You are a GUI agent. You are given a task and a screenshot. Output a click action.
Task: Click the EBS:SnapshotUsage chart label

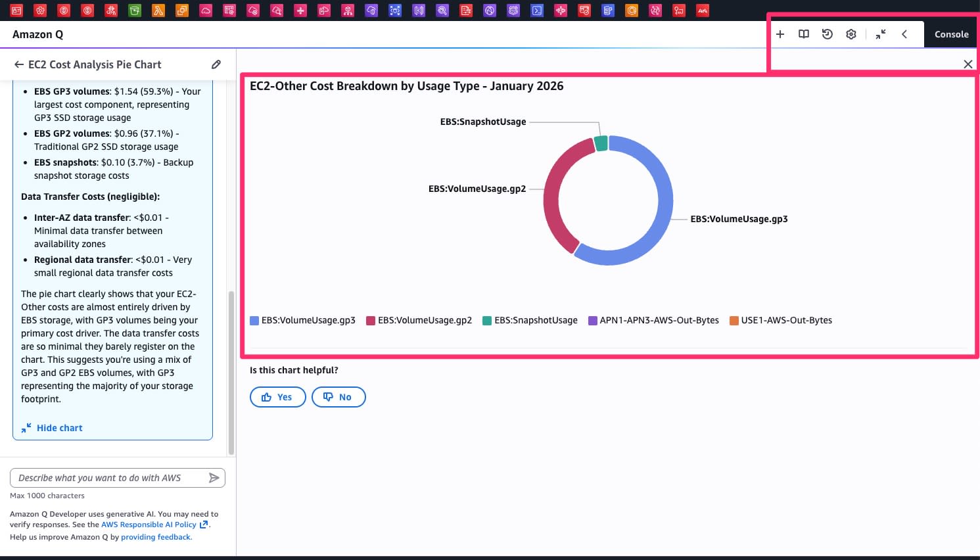(483, 122)
